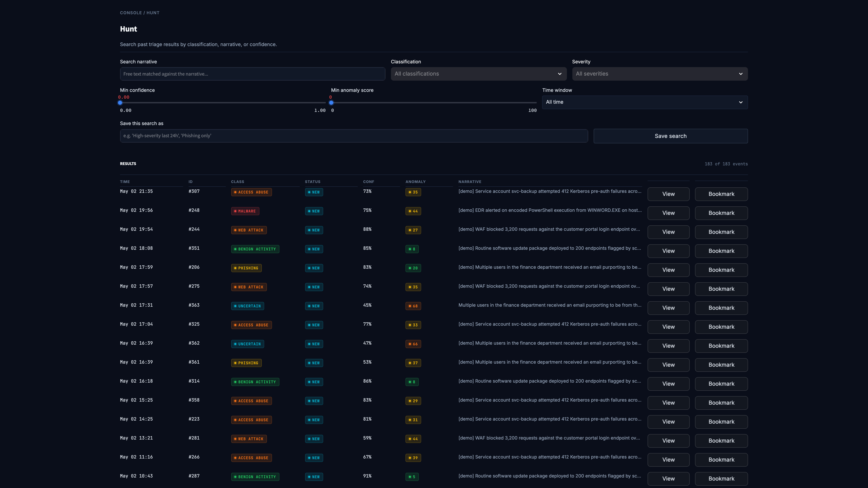Bookmark event #363
Screen dimensions: 868x488
[x=721, y=308]
